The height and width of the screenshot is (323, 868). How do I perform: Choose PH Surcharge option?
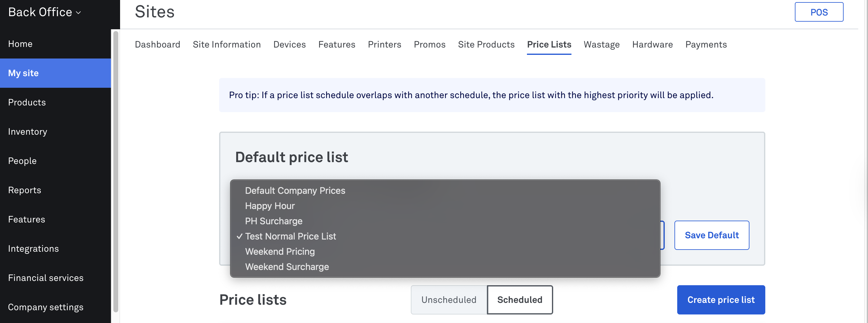tap(445, 221)
